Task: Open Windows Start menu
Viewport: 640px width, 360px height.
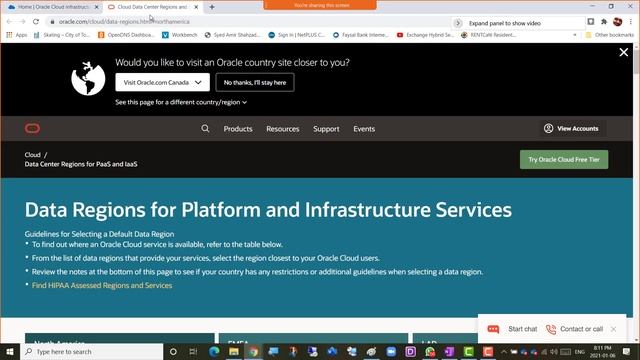Action: [10, 351]
